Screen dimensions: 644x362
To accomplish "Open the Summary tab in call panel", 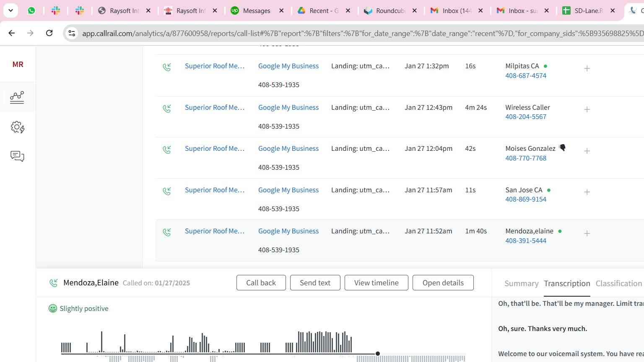I will point(521,284).
